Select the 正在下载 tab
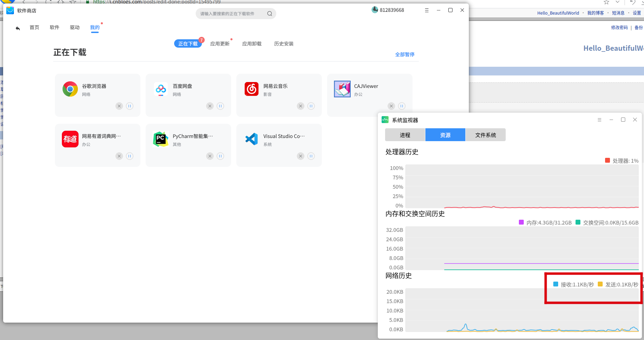Screen dimensions: 644x340 188,43
